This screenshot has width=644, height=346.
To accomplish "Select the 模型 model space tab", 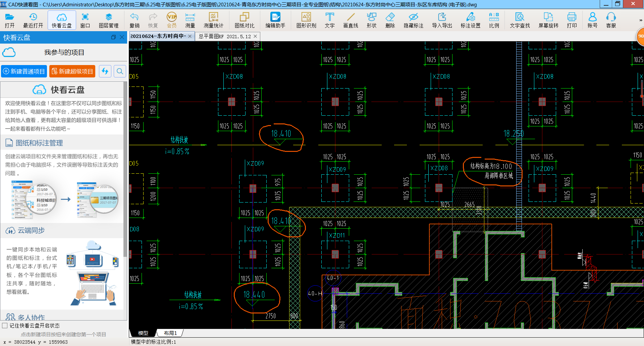I will tap(143, 333).
